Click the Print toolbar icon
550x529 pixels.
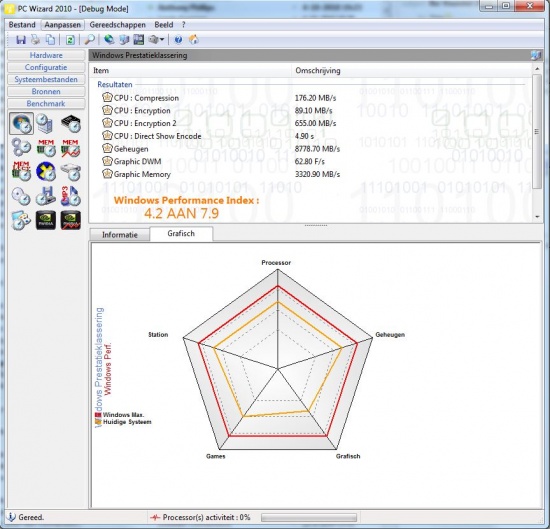(36, 40)
